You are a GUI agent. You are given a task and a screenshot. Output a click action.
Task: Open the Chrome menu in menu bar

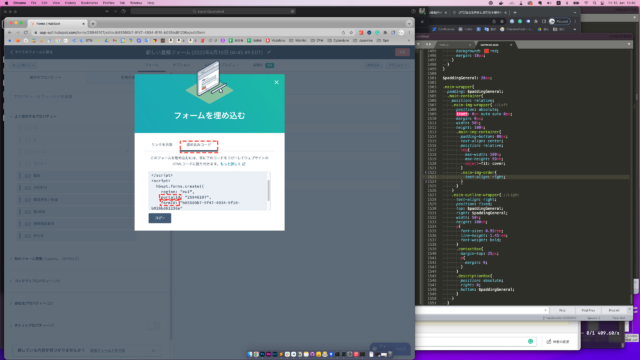pyautogui.click(x=19, y=3)
